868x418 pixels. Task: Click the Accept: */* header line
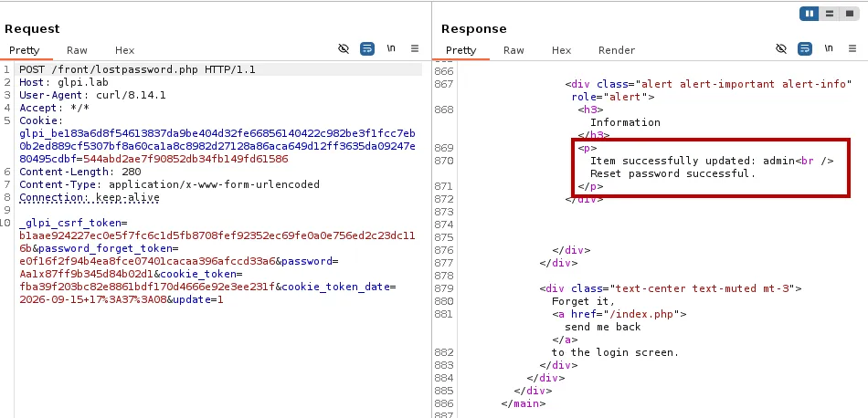click(x=54, y=108)
